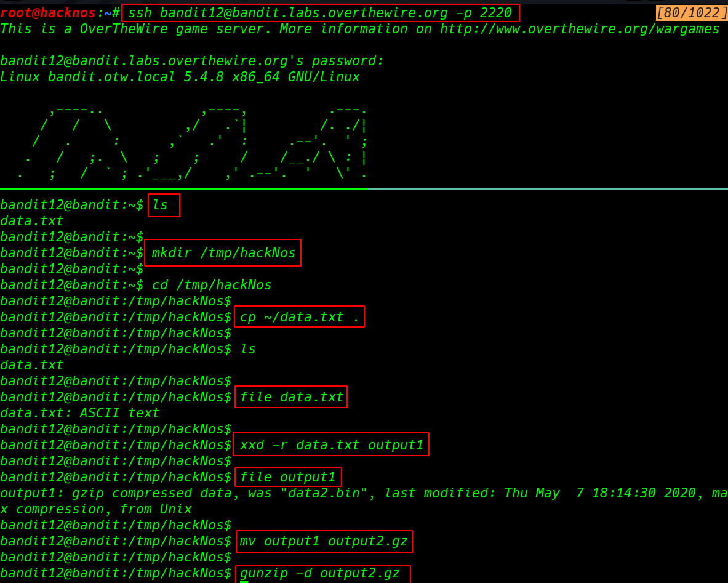This screenshot has width=728, height=583.
Task: Click the highlighted file output1 command
Action: 288,477
